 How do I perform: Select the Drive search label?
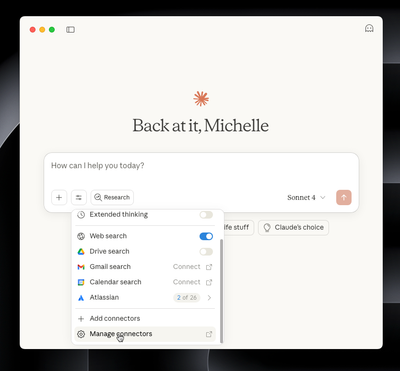(109, 251)
